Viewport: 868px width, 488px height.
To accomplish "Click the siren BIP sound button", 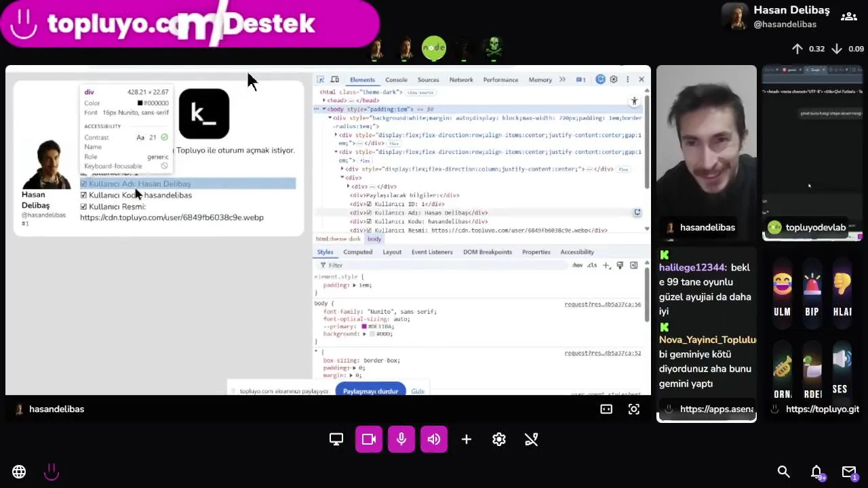I will [812, 293].
